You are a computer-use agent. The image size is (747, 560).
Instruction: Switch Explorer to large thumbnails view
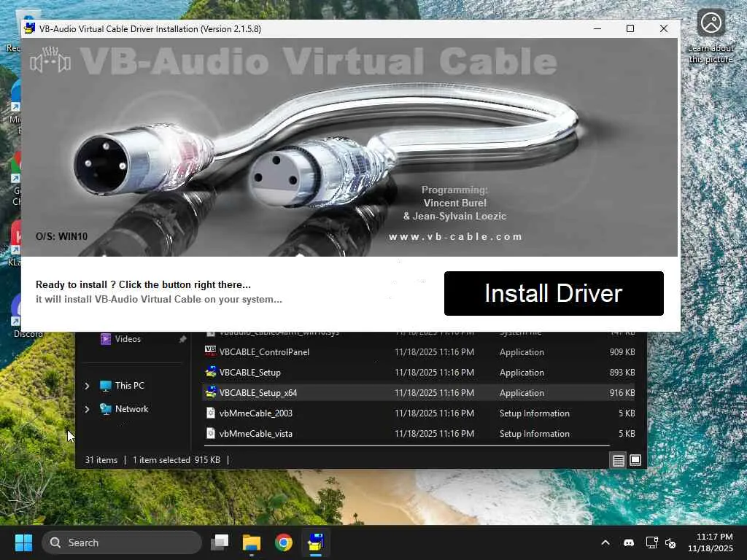click(635, 461)
